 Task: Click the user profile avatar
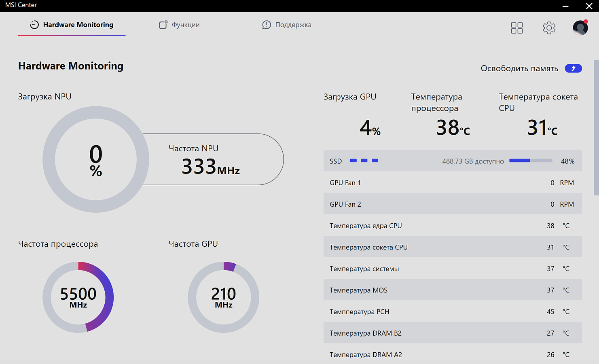point(580,28)
